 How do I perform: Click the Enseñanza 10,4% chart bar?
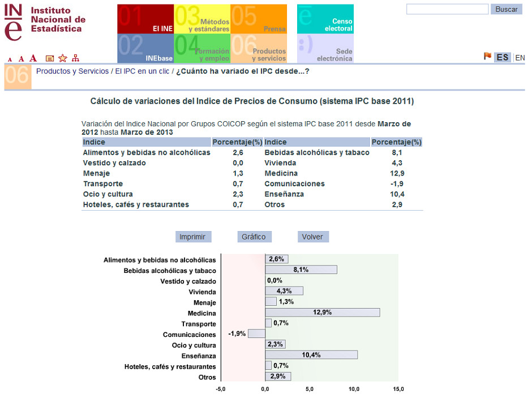311,355
